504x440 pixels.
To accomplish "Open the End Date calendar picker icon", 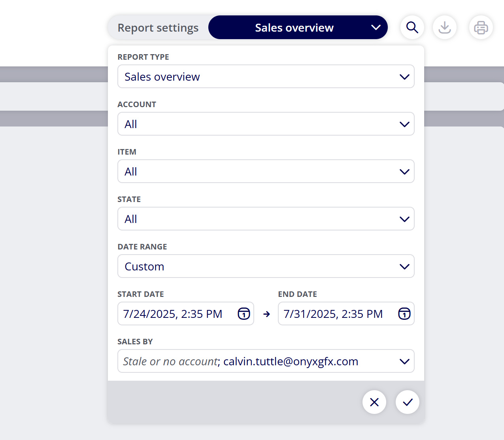I will point(404,313).
